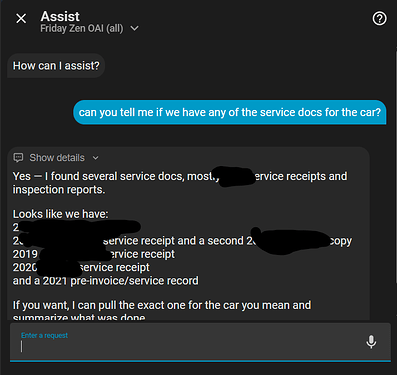Start voice input with the microphone icon
This screenshot has height=375, width=397.
(371, 342)
